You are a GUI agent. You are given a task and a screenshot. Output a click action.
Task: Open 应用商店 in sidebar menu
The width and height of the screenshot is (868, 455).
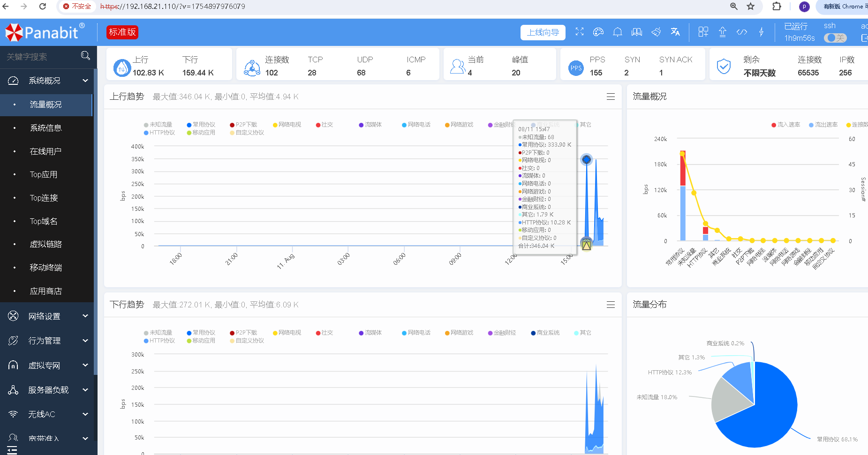46,291
